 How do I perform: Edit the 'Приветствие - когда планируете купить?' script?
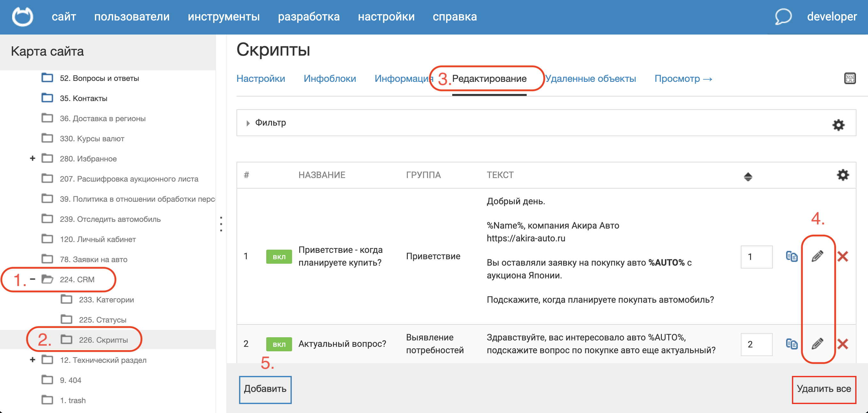[x=818, y=256]
